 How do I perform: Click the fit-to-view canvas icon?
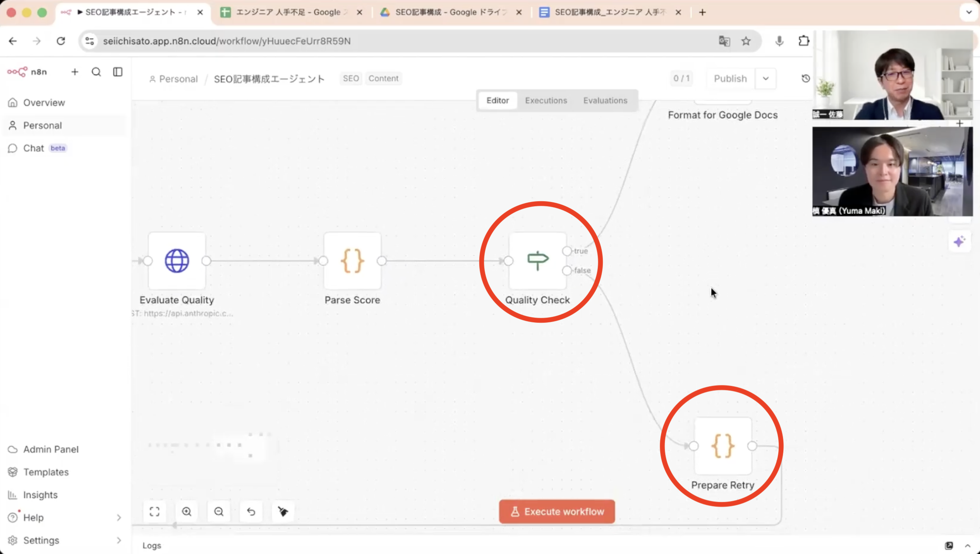pos(154,512)
